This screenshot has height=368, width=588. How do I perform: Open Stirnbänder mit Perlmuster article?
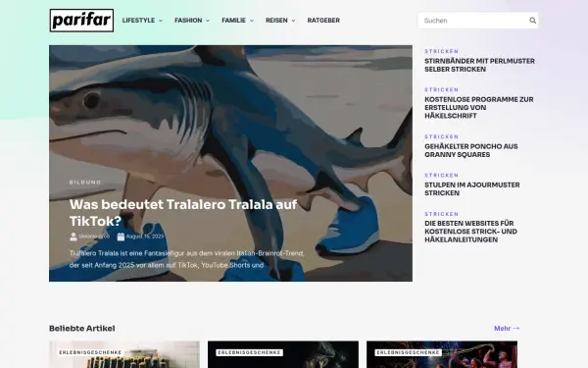point(479,65)
